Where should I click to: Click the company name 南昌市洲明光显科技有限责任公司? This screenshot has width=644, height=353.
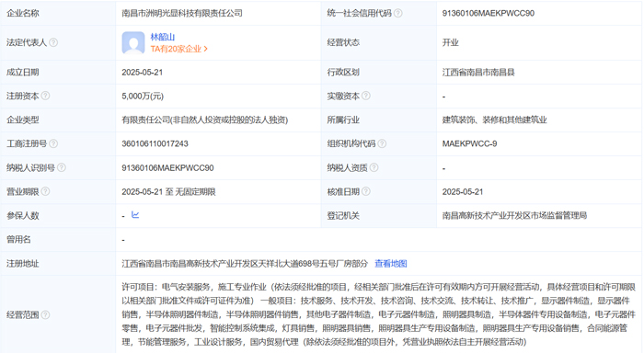pos(182,13)
